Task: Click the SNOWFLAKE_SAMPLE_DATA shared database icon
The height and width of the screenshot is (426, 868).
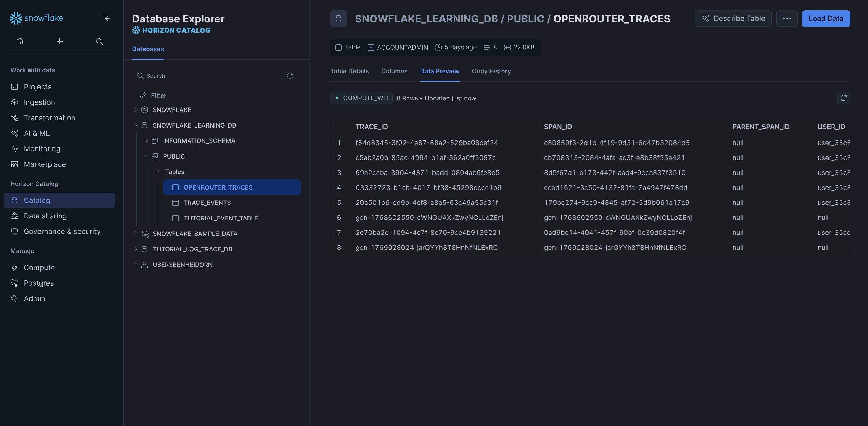Action: click(145, 234)
